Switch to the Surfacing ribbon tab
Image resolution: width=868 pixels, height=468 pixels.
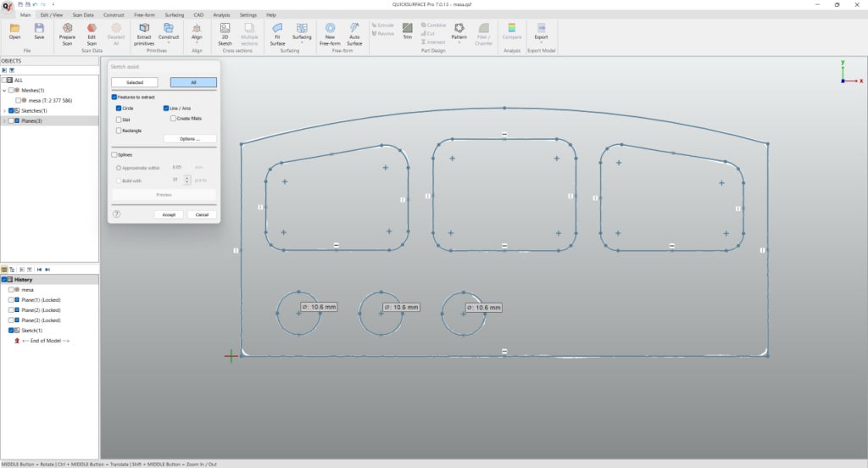click(174, 15)
